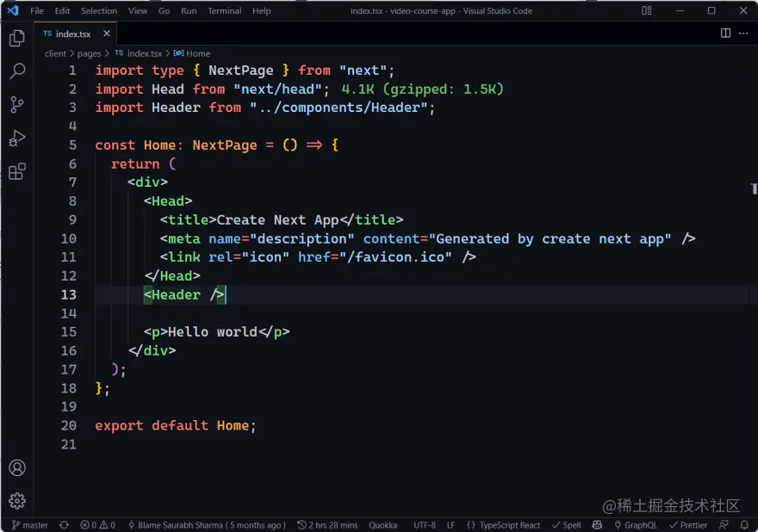Open the Go menu

tap(164, 10)
